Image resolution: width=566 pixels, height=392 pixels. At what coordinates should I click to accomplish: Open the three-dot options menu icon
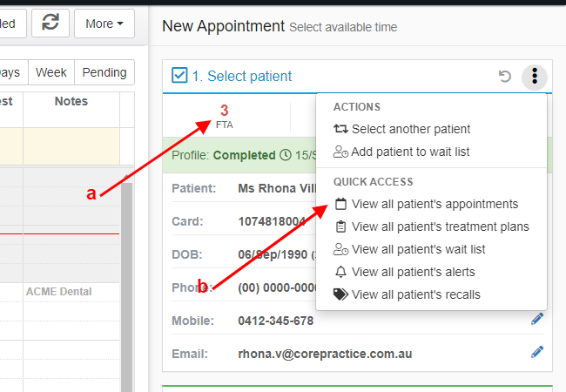(x=535, y=77)
